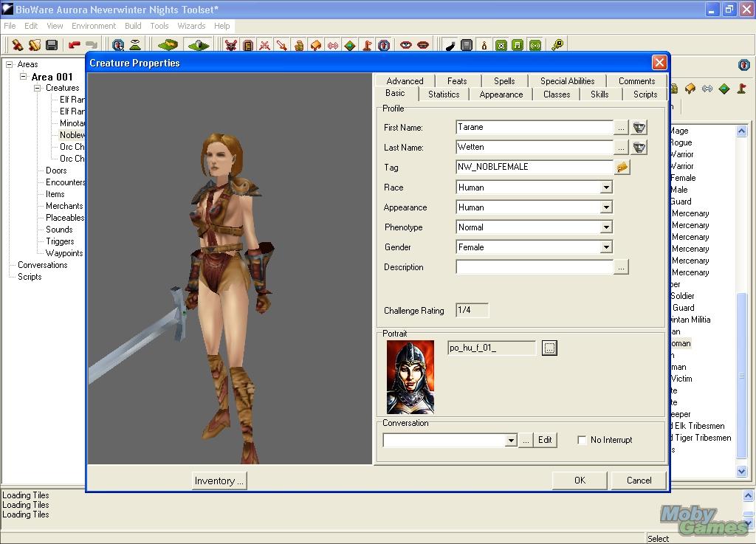Open the Wizards menu

pyautogui.click(x=191, y=26)
